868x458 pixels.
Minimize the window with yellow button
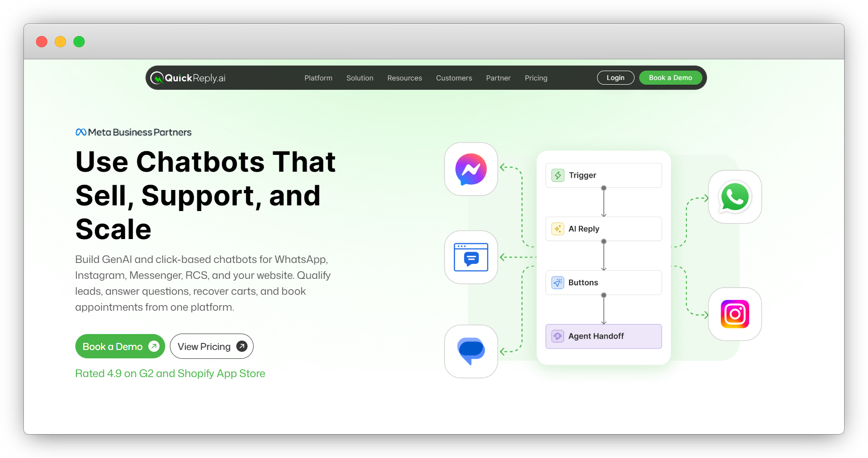click(60, 42)
